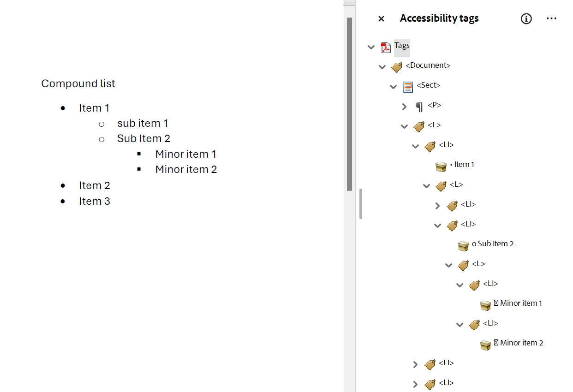
Task: Click the content box icon for Minor item 2
Action: pyautogui.click(x=485, y=344)
